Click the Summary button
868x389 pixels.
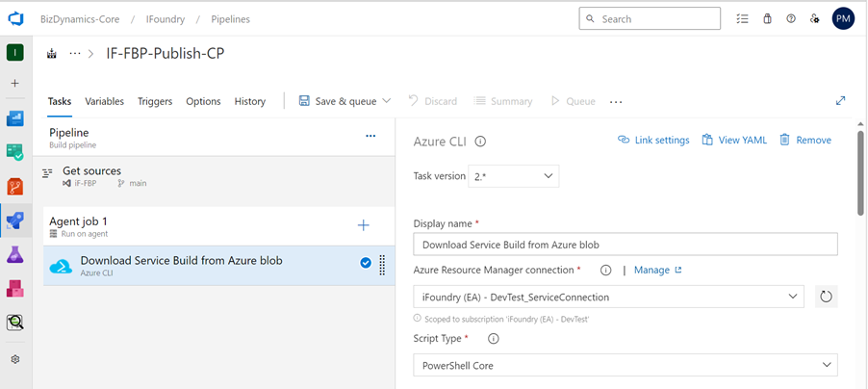503,101
